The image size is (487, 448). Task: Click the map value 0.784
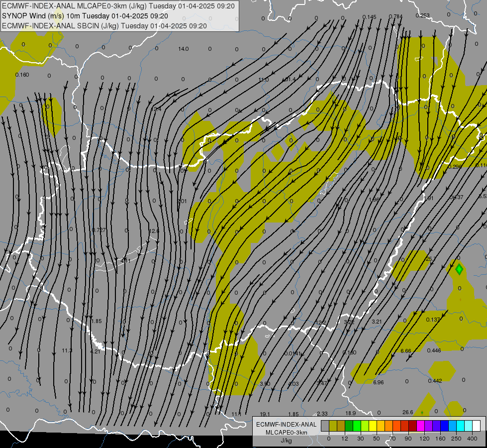pos(395,16)
